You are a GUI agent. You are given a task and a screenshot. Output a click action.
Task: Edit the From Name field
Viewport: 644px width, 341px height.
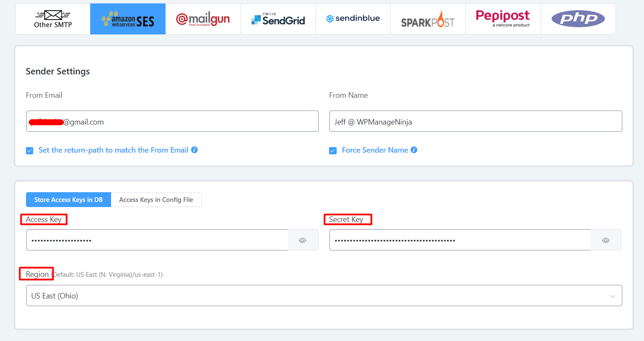point(476,121)
